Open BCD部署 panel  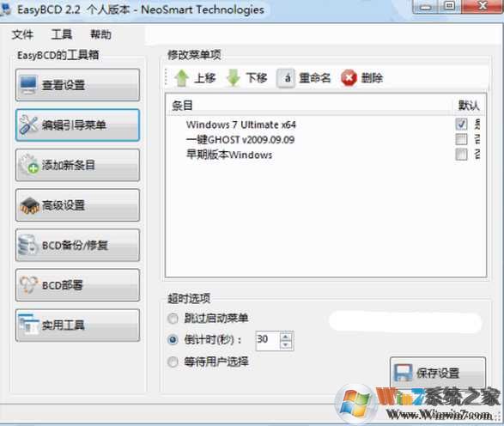[x=77, y=285]
